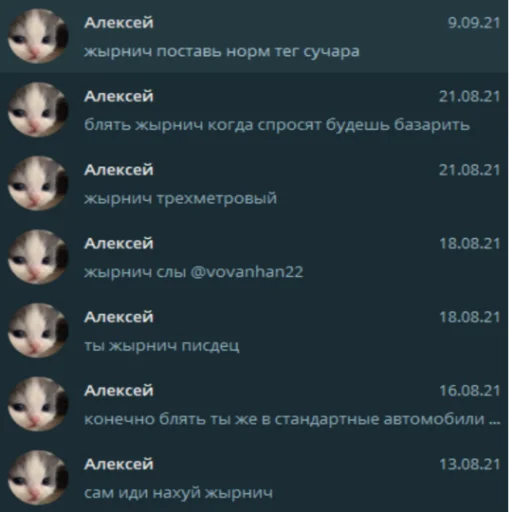Click the cat avatar of the 16.08.21 message

coord(38,405)
